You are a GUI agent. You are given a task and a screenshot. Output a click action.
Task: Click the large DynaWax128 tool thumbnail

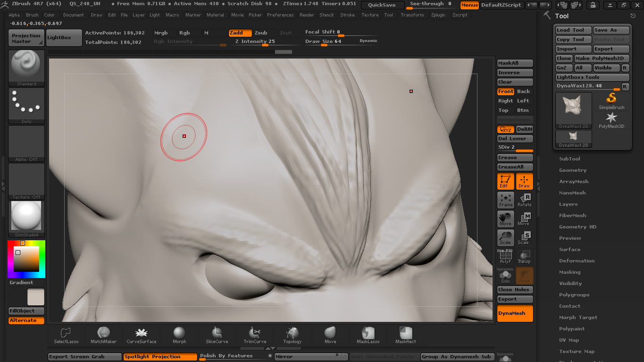pyautogui.click(x=574, y=110)
